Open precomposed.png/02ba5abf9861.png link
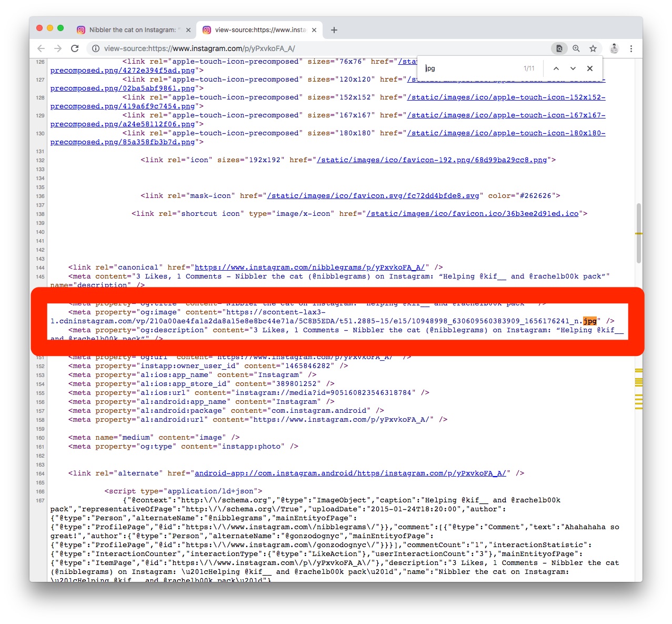 pyautogui.click(x=123, y=88)
